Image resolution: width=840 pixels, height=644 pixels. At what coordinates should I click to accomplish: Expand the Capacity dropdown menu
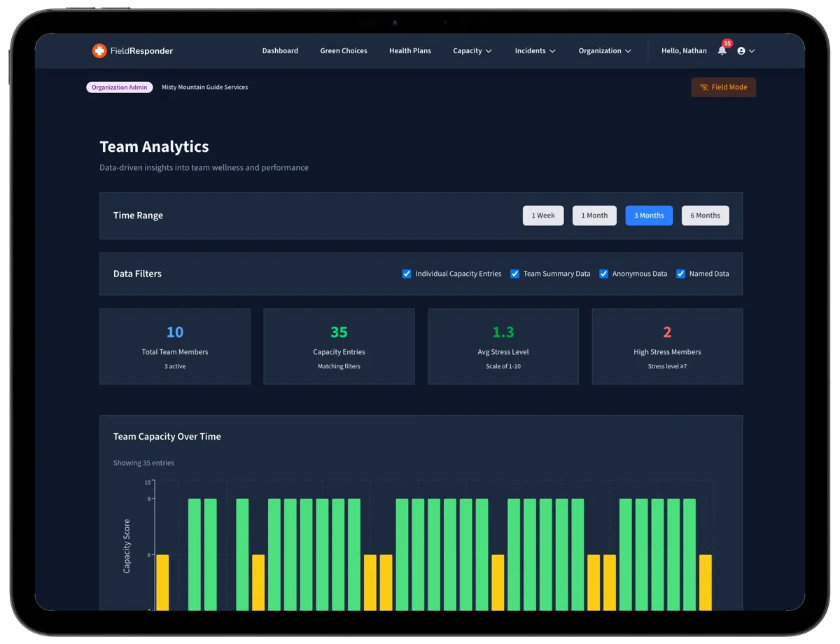point(472,50)
